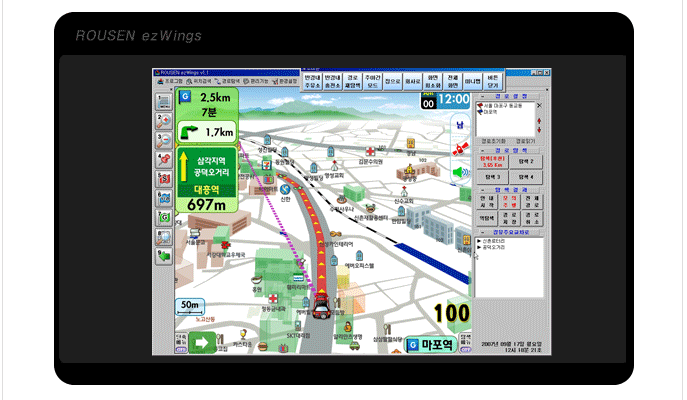
Task: Click the 화면 최소화 toolbar button
Action: click(432, 81)
